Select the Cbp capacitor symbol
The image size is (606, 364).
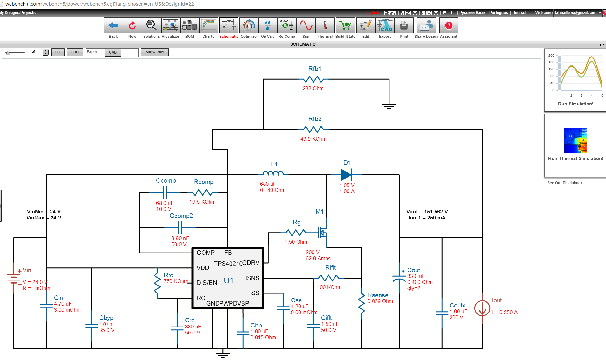click(x=243, y=333)
